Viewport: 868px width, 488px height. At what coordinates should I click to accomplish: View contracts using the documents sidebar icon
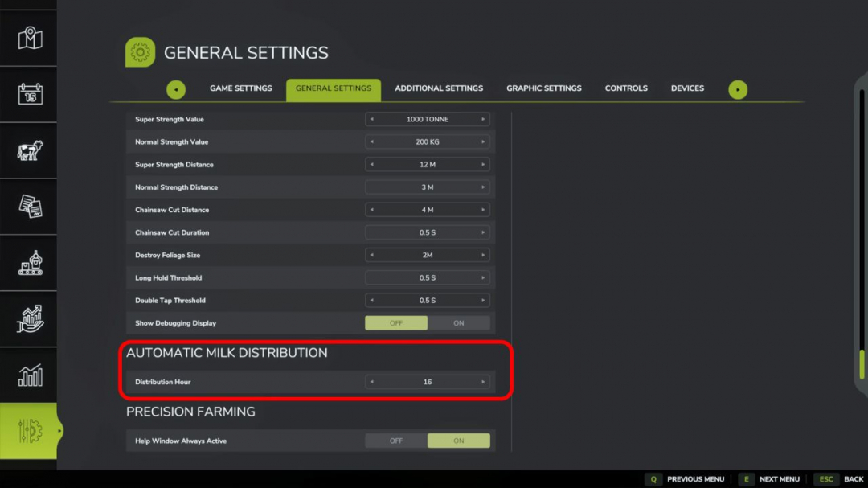[x=29, y=206]
